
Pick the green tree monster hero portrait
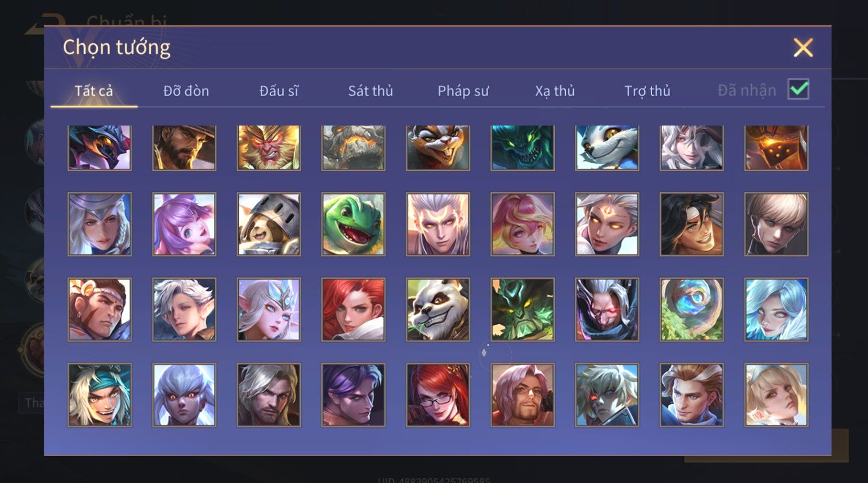click(x=523, y=309)
